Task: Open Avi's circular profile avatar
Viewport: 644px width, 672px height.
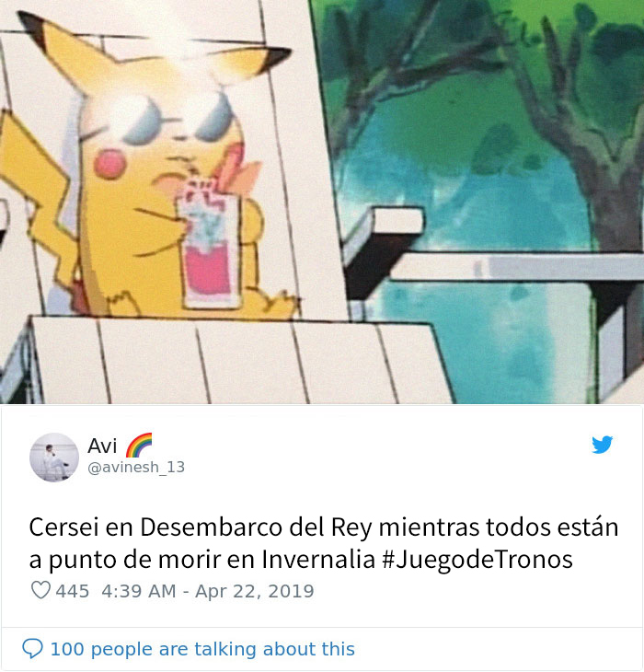Action: [54, 458]
